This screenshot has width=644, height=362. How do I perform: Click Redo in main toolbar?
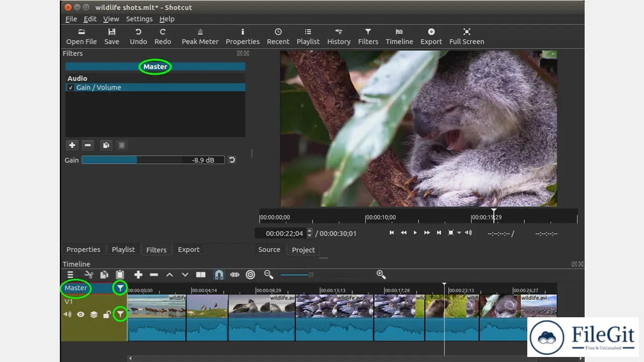(x=163, y=37)
